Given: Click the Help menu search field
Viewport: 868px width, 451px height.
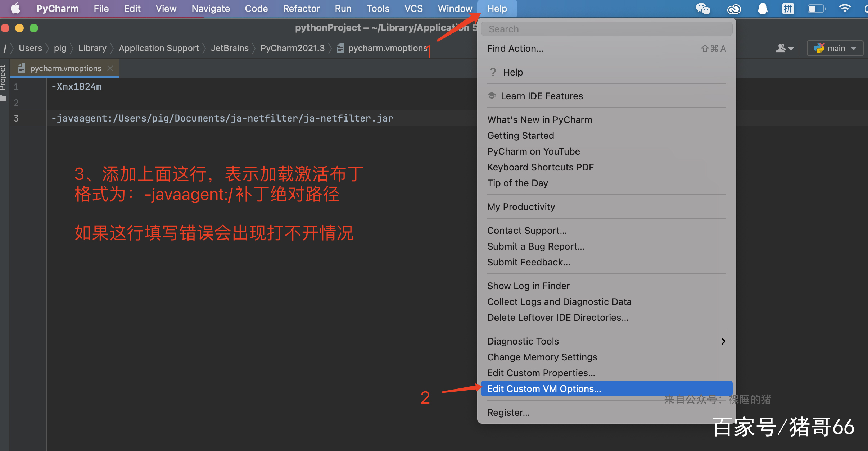Looking at the screenshot, I should [x=606, y=29].
